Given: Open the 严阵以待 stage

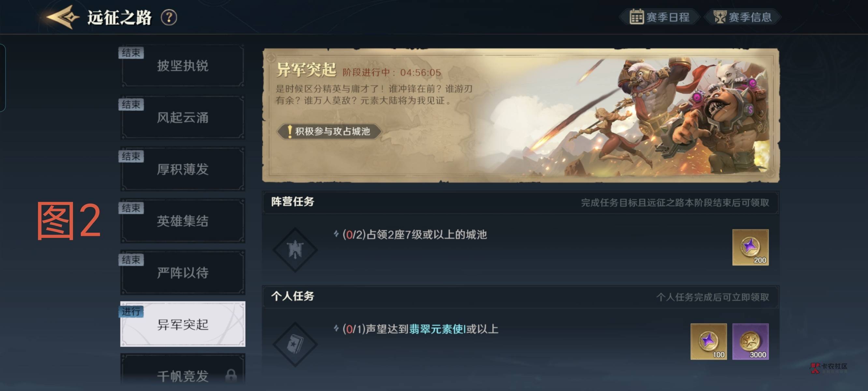Looking at the screenshot, I should (x=183, y=272).
